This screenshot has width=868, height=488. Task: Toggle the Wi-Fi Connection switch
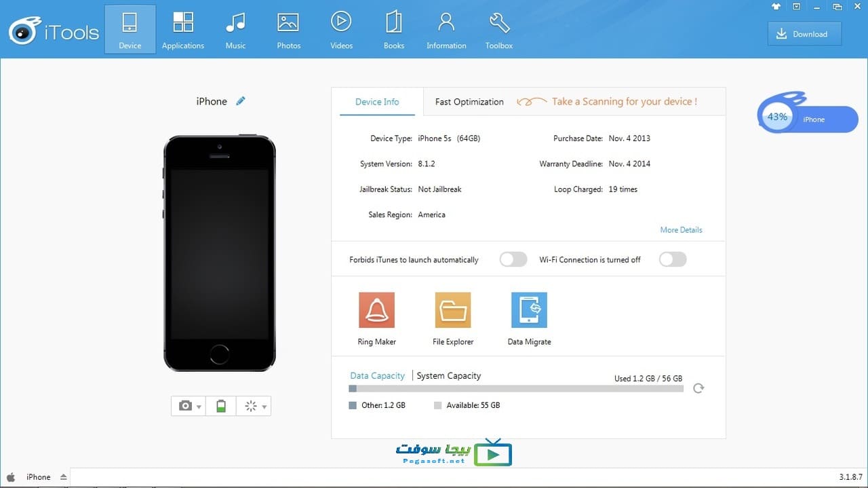pos(673,259)
